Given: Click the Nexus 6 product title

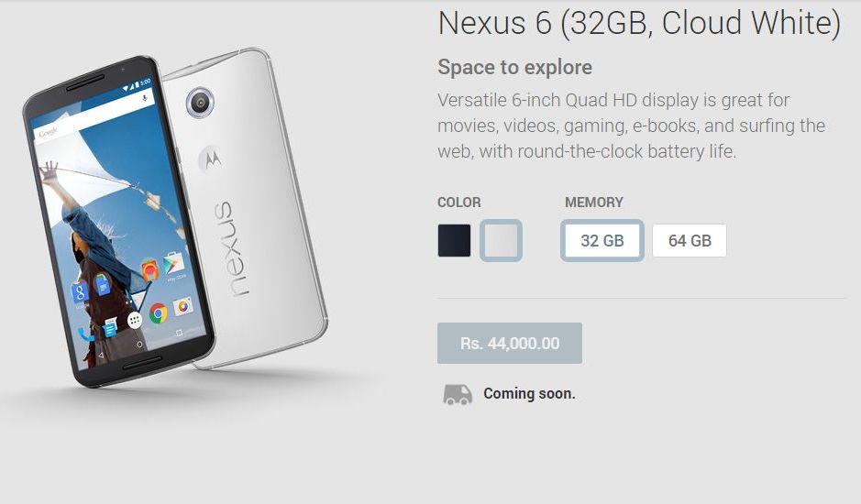Looking at the screenshot, I should 639,24.
